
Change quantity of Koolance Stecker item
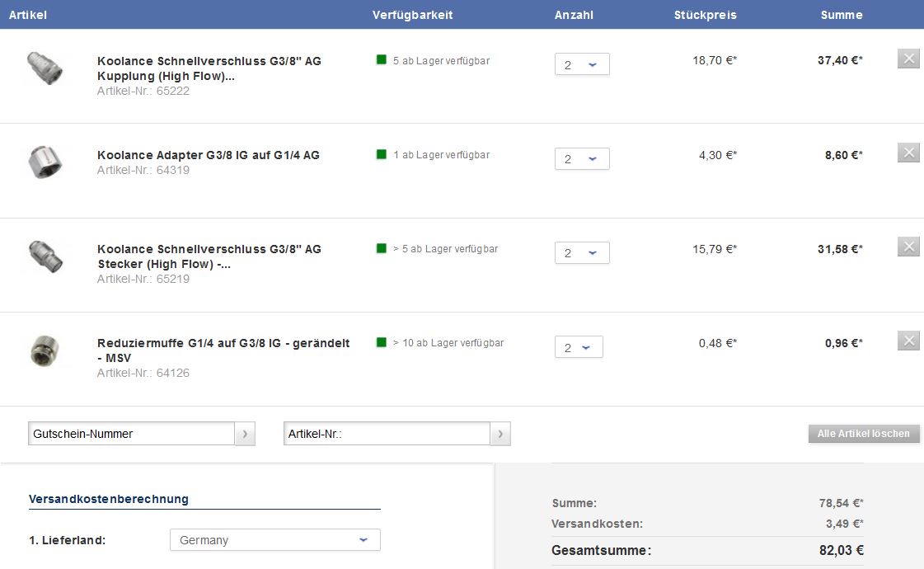tap(582, 253)
